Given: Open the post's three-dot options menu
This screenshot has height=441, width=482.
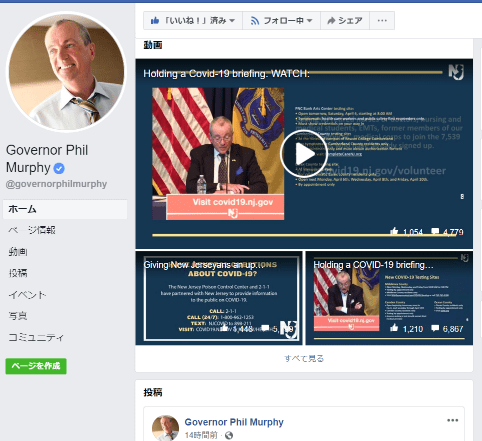Looking at the screenshot, I should coord(453,420).
